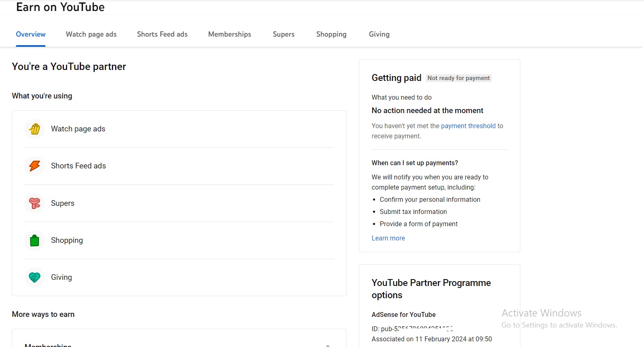Click the You're a YouTube partner heading

tap(69, 67)
